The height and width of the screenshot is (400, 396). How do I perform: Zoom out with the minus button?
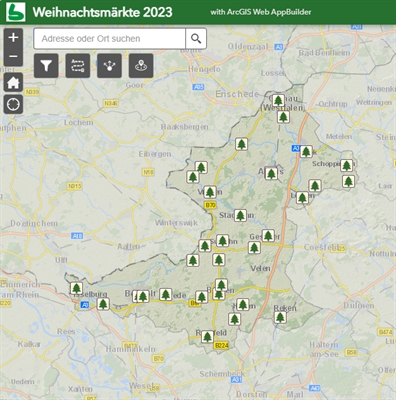[x=13, y=56]
